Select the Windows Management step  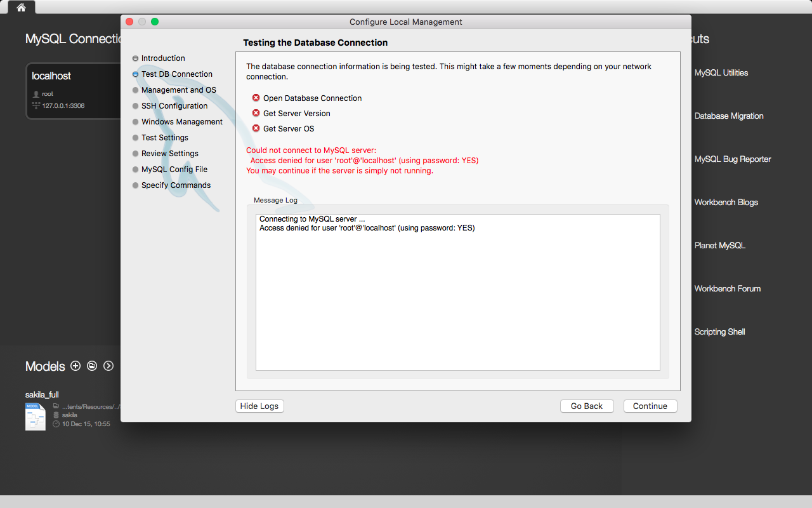[x=182, y=122]
